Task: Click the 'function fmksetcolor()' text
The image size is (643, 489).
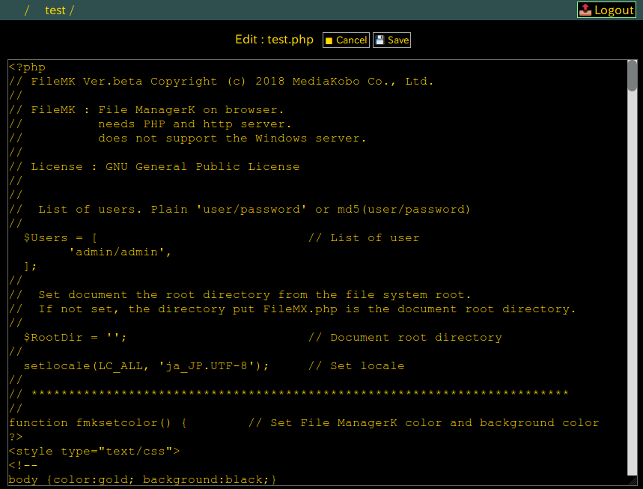Action: pos(89,423)
